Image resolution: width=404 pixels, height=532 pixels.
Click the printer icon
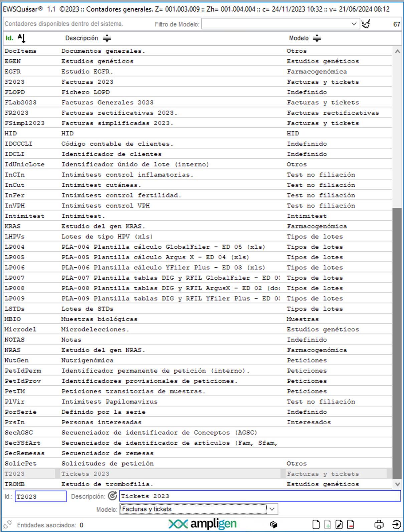pos(379,524)
